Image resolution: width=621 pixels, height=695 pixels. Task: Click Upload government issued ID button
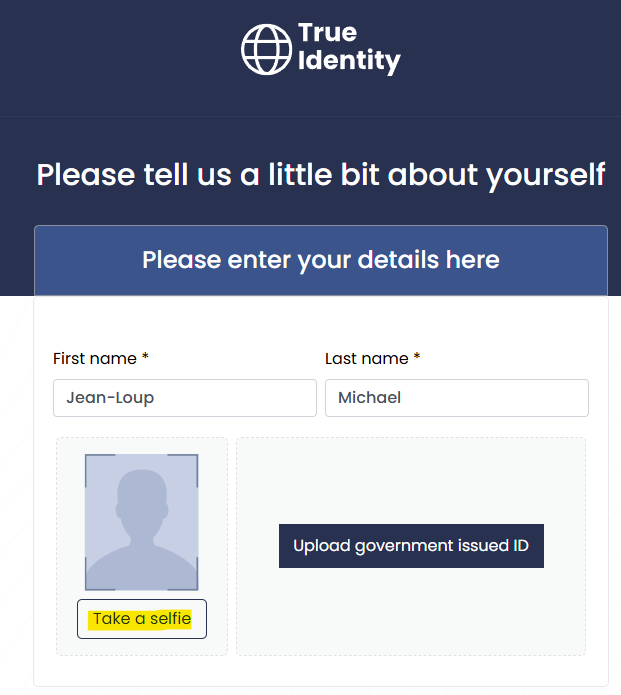pyautogui.click(x=411, y=546)
